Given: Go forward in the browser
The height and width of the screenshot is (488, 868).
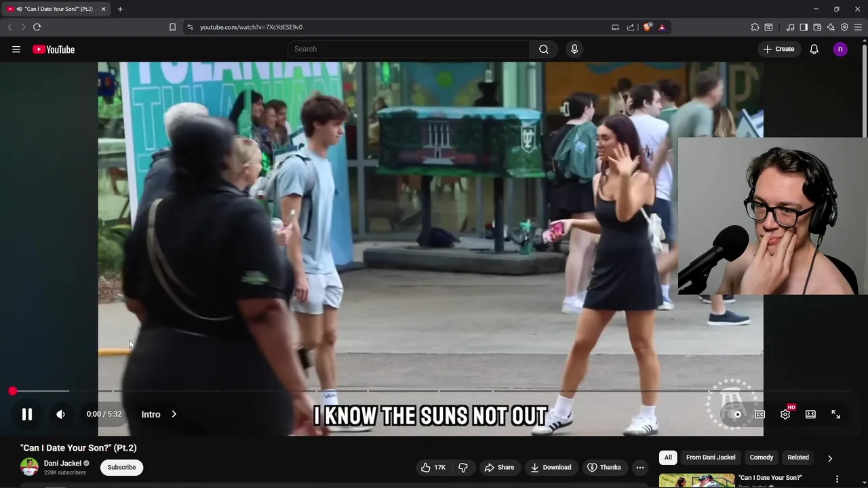Looking at the screenshot, I should 23,27.
